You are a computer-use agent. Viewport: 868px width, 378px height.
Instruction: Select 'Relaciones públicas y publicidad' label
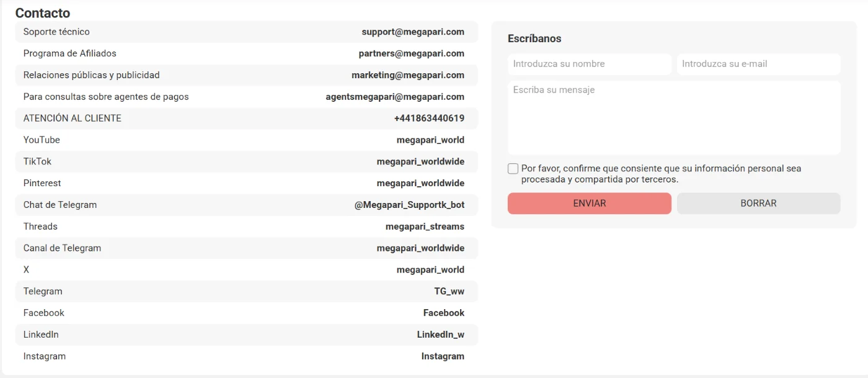[x=92, y=75]
